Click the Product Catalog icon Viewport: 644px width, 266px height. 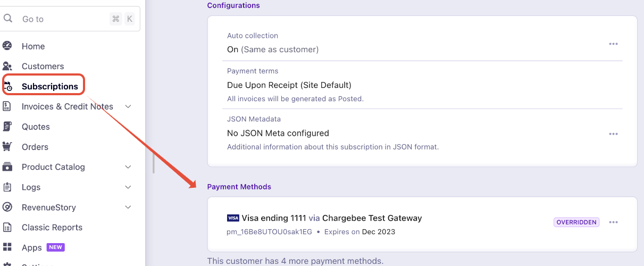[x=7, y=167]
